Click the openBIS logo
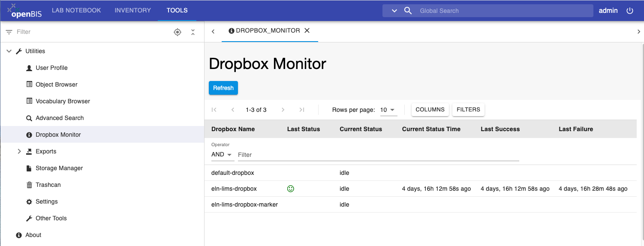Screen dimensions: 644x246 point(25,10)
